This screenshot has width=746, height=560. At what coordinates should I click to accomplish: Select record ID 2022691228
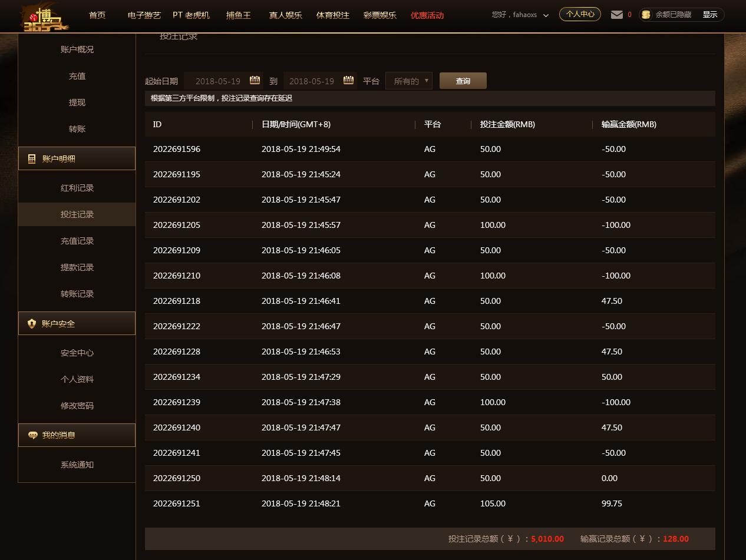177,352
